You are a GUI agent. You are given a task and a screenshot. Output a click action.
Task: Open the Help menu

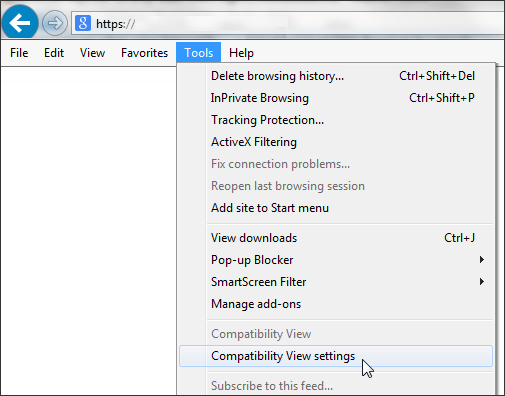(x=241, y=53)
